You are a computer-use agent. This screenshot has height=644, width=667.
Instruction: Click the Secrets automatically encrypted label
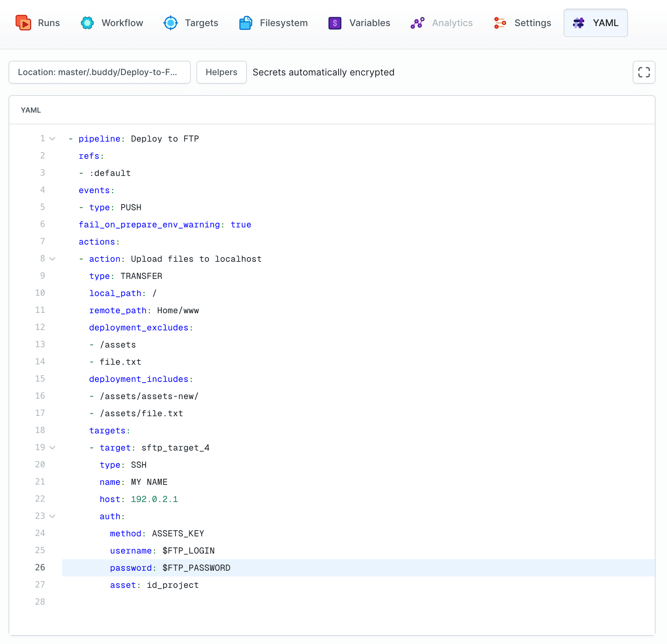[x=323, y=72]
